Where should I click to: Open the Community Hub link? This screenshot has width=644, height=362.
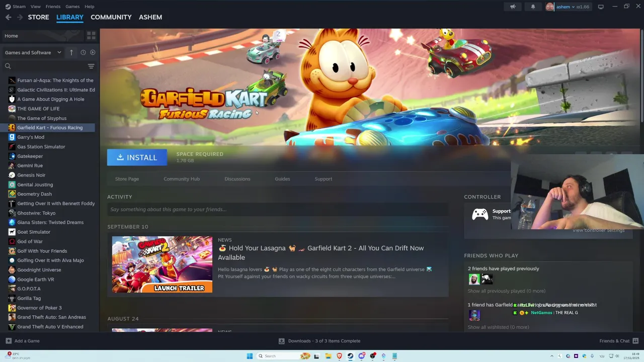tap(182, 179)
